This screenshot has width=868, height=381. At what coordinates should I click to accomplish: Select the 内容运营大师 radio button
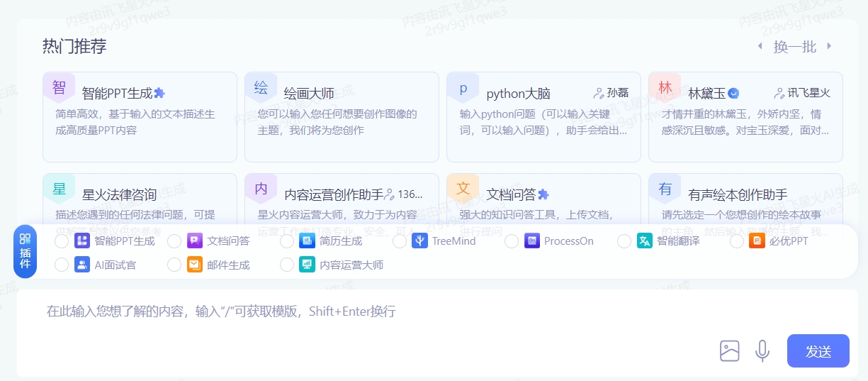pyautogui.click(x=287, y=265)
